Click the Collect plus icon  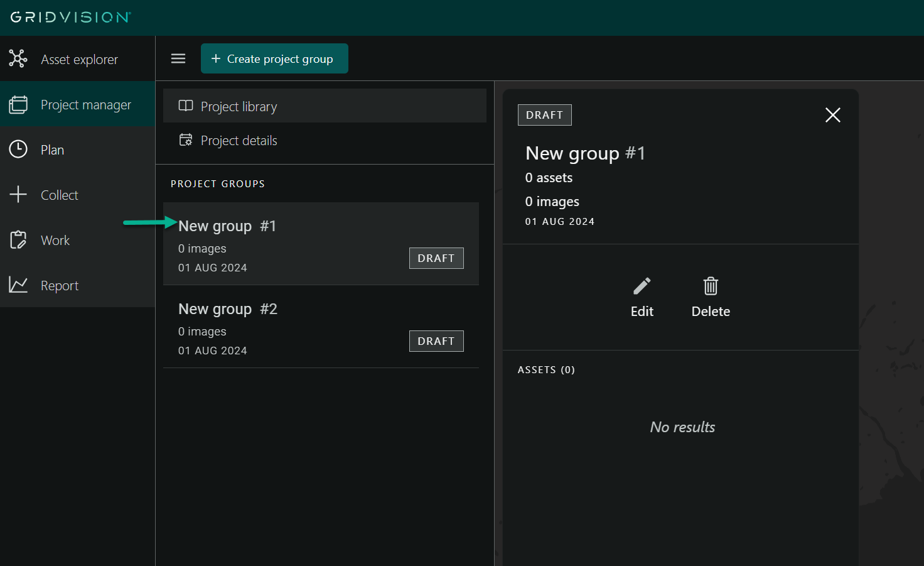click(18, 195)
